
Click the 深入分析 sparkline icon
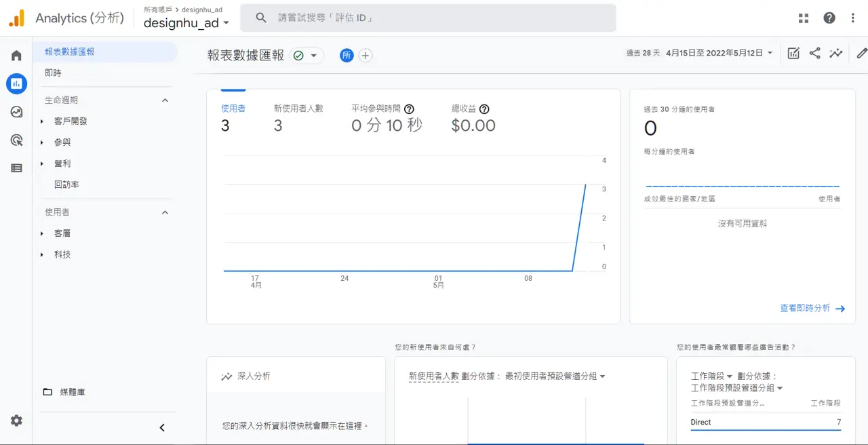226,376
